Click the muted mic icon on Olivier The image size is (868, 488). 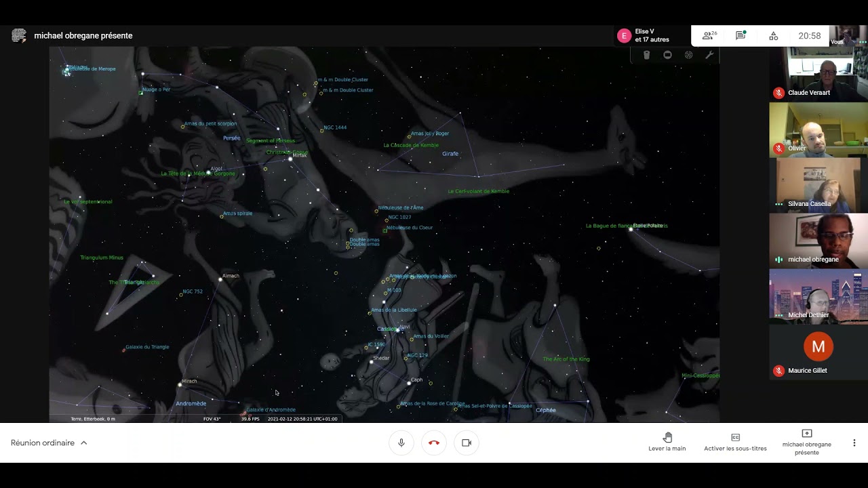click(778, 148)
